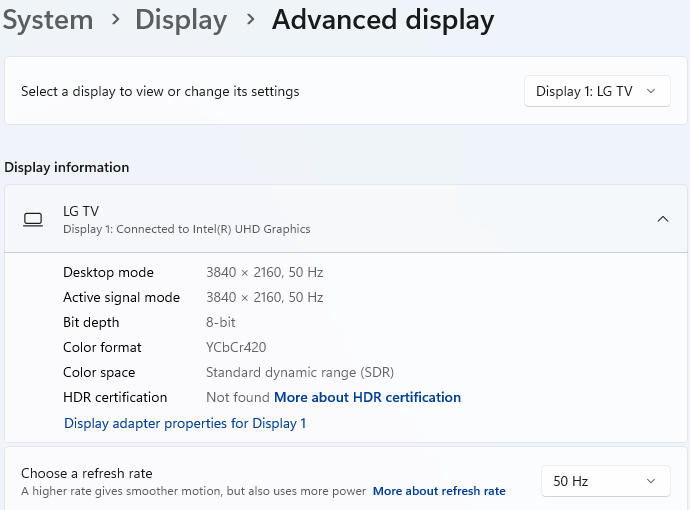Open Display 1: LG TV selector dropdown
The height and width of the screenshot is (510, 690).
click(597, 91)
